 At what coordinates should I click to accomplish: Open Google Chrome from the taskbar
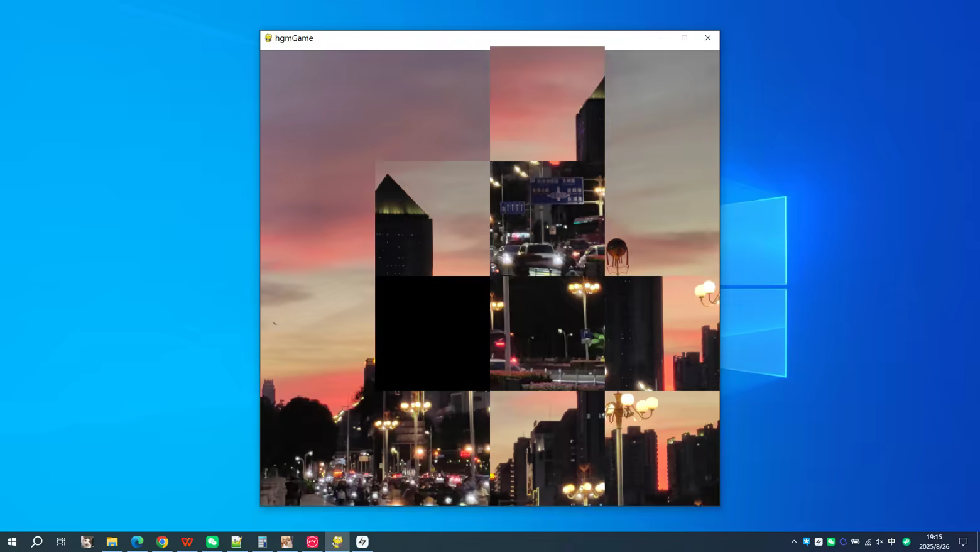point(162,541)
